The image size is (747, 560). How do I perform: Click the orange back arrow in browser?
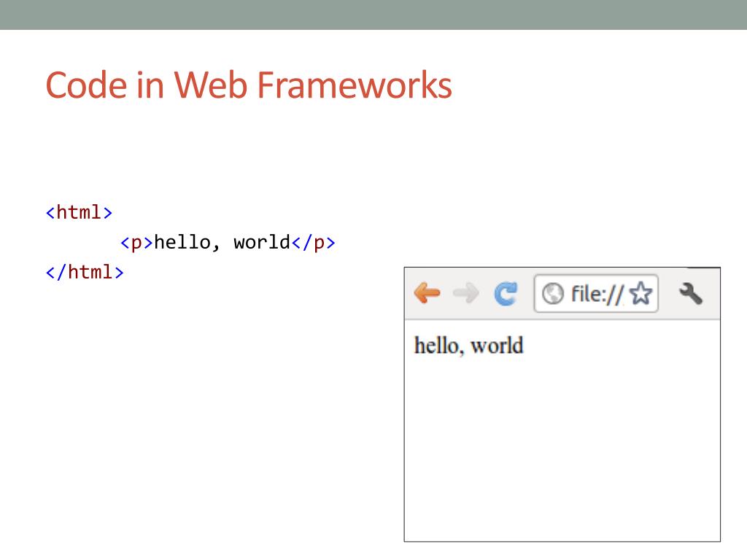point(427,292)
